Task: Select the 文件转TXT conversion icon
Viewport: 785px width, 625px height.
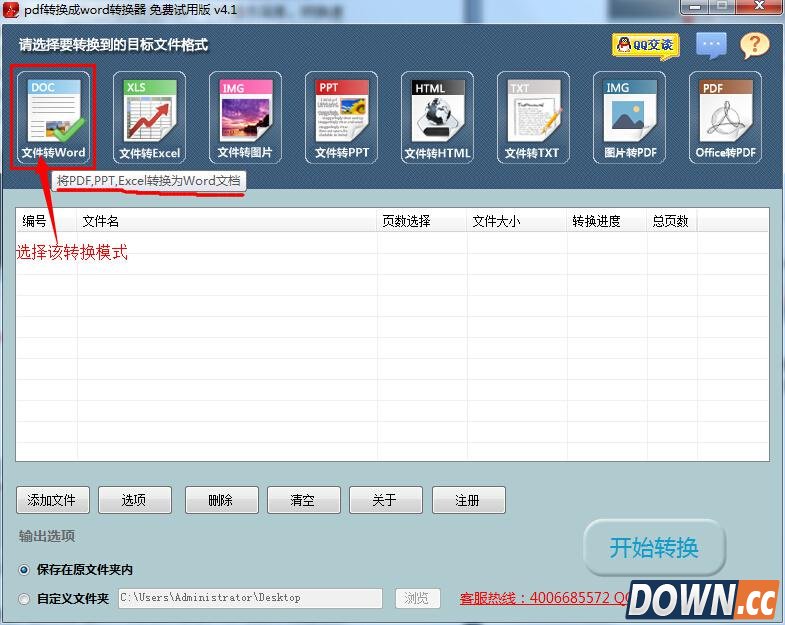Action: (x=533, y=118)
